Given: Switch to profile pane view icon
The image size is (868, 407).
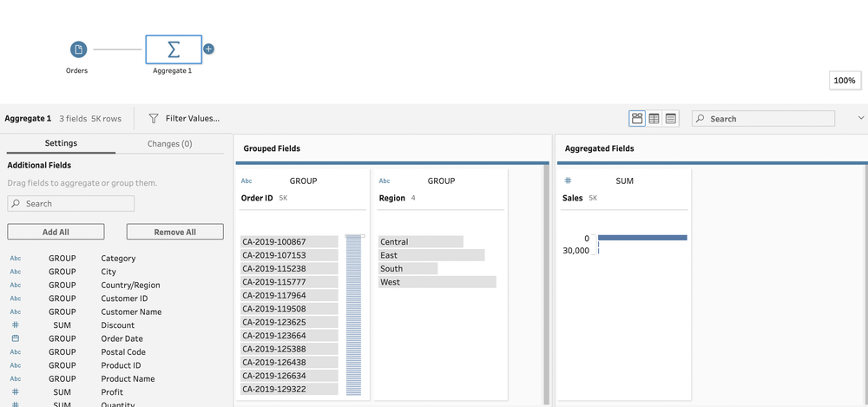Looking at the screenshot, I should click(637, 119).
